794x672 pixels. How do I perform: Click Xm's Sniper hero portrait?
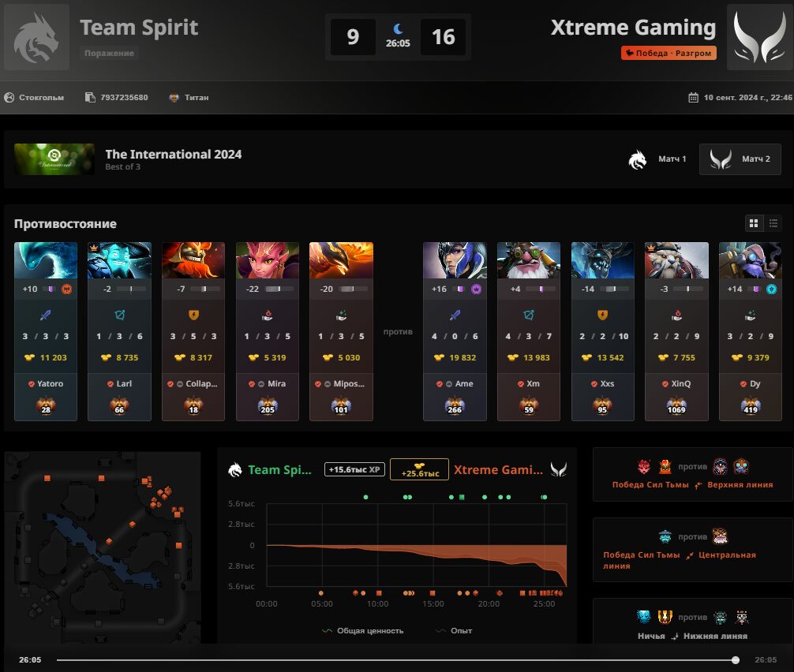tap(529, 260)
